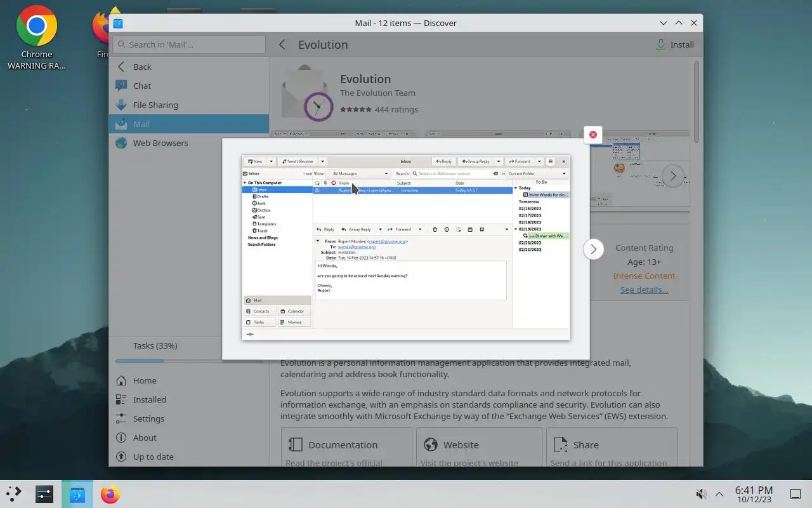This screenshot has height=508, width=812.
Task: Show next screenshot in the preview overlay
Action: click(x=593, y=249)
